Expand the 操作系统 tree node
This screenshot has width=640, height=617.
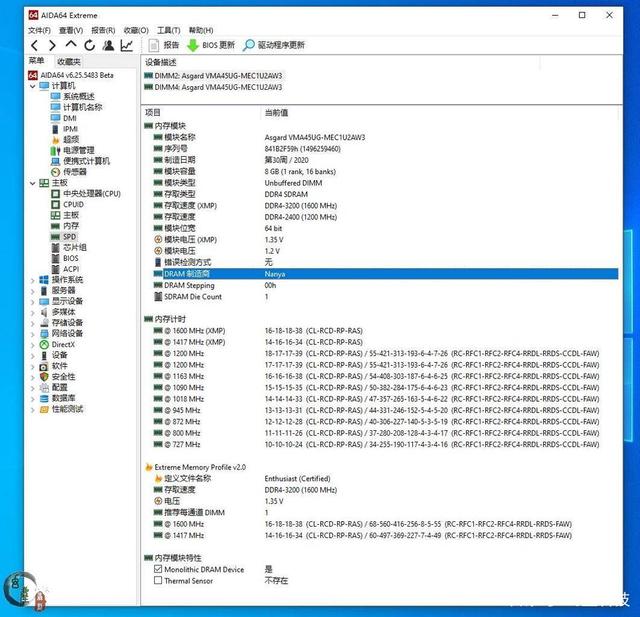(x=33, y=280)
